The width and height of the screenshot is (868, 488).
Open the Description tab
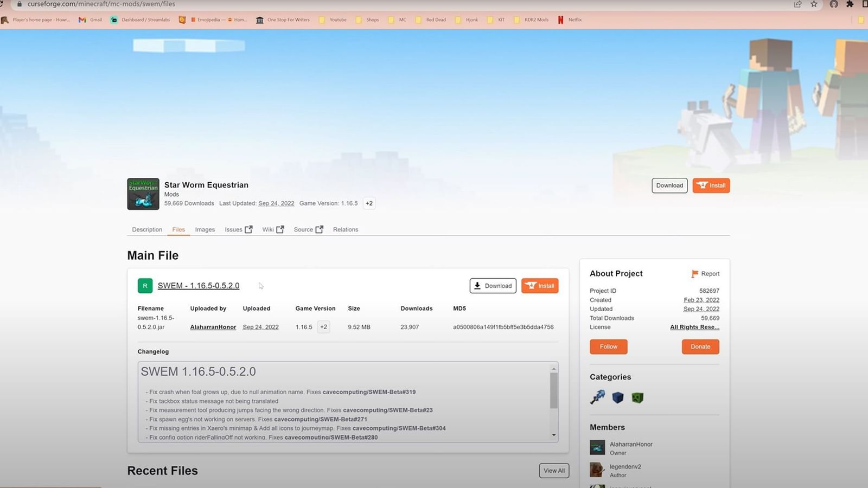[x=146, y=229]
